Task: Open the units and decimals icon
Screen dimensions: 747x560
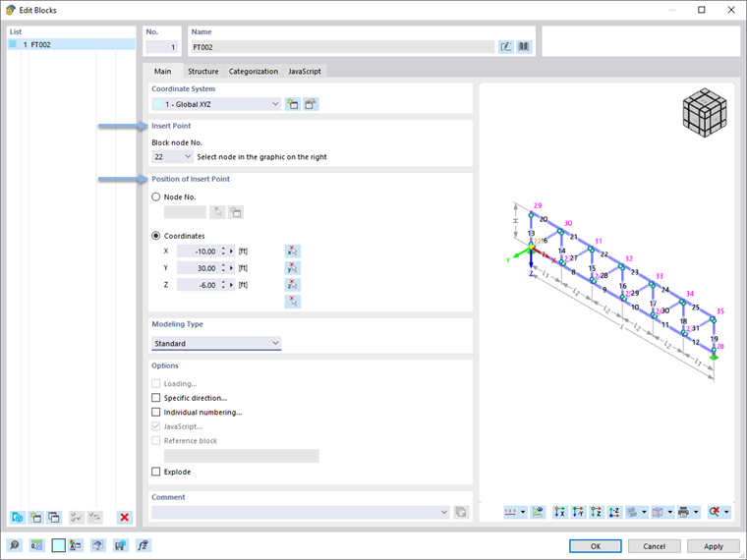Action: [x=36, y=545]
